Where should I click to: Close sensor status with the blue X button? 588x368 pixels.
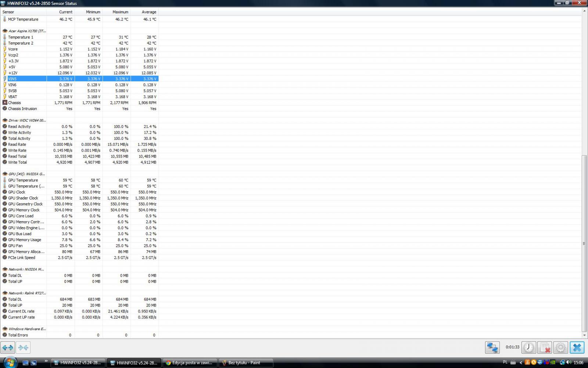click(577, 347)
